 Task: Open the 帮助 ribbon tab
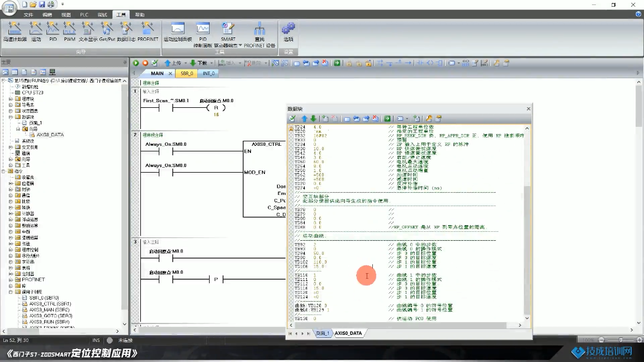tap(140, 15)
